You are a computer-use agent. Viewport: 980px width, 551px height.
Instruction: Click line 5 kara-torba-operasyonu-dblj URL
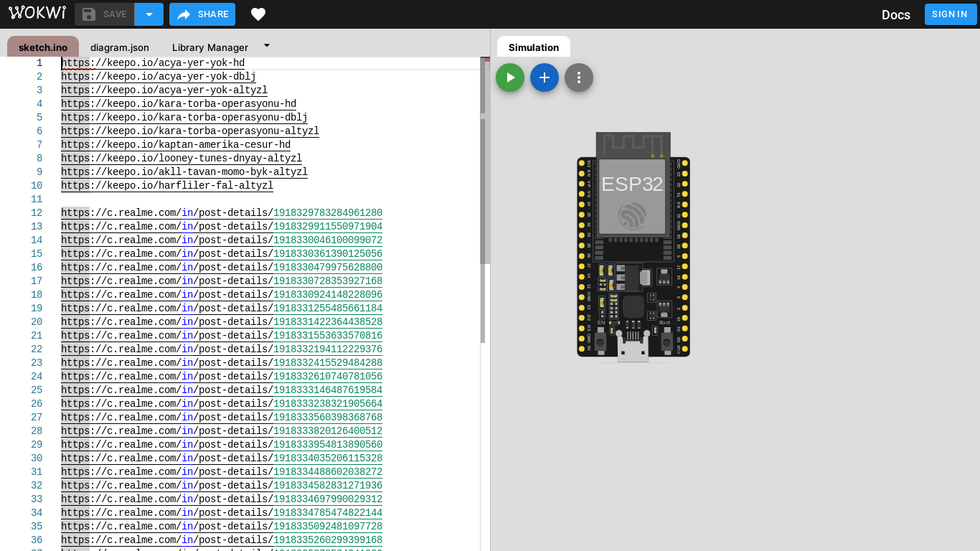184,118
